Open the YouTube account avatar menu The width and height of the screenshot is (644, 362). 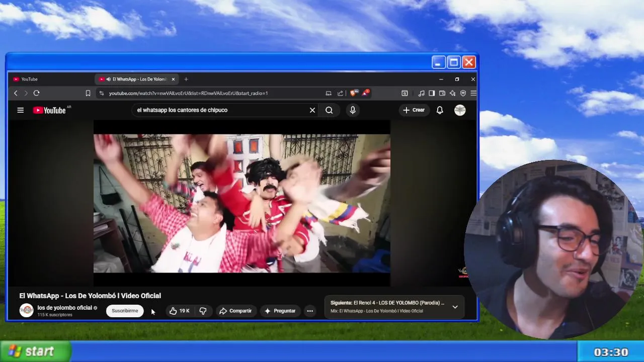click(460, 110)
